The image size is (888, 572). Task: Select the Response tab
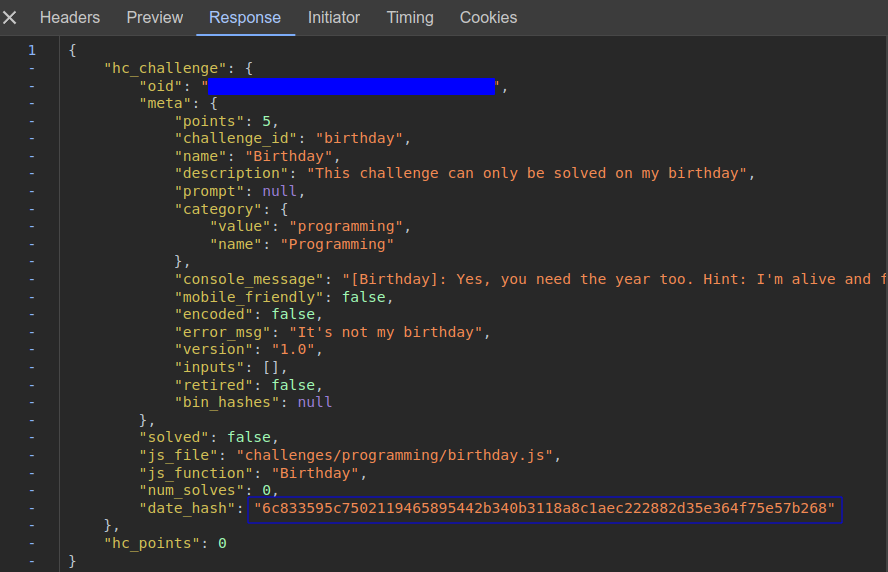(x=245, y=18)
